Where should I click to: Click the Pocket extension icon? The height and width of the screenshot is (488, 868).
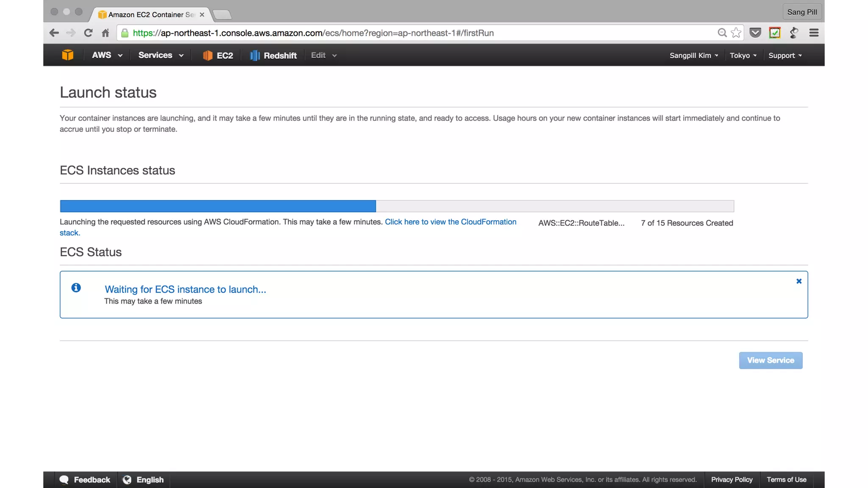[x=755, y=33]
